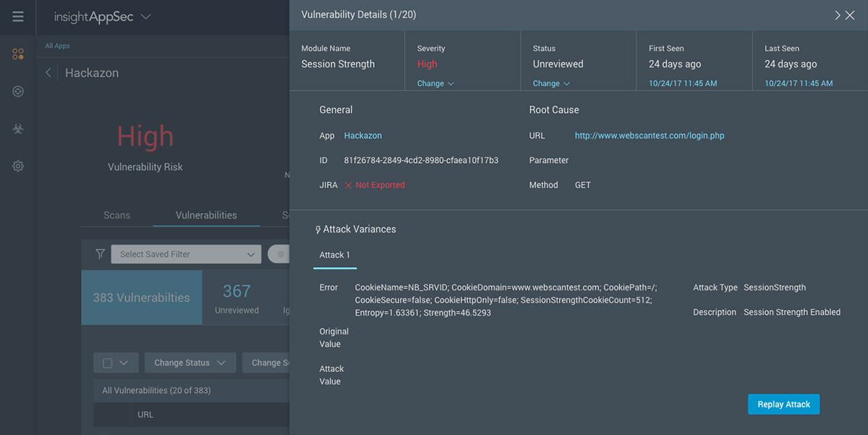Open the settings gear in sidebar
Screen dimensions: 868x435
tap(18, 166)
